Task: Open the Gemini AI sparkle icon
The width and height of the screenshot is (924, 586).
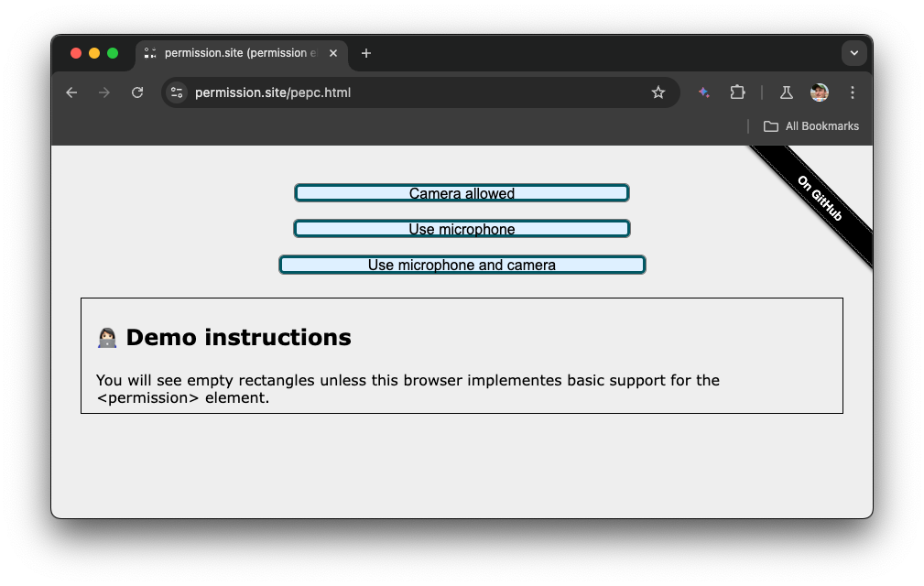Action: pos(703,92)
